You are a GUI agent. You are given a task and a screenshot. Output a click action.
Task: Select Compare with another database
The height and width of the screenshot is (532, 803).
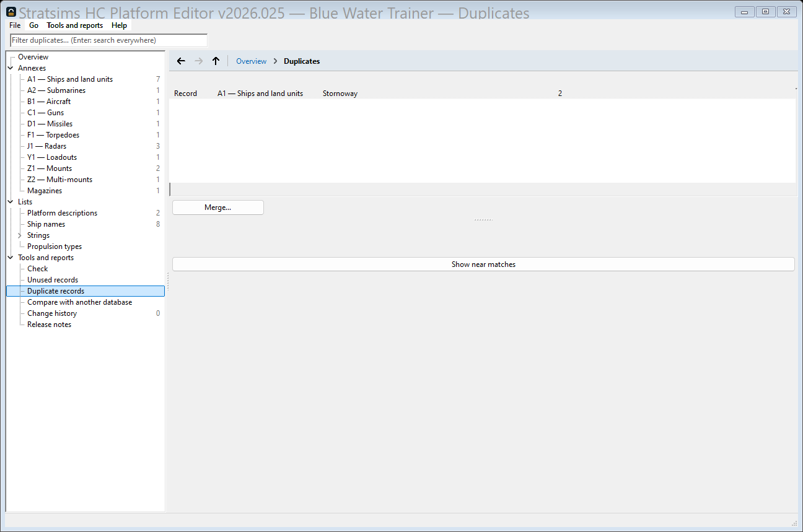pyautogui.click(x=79, y=302)
